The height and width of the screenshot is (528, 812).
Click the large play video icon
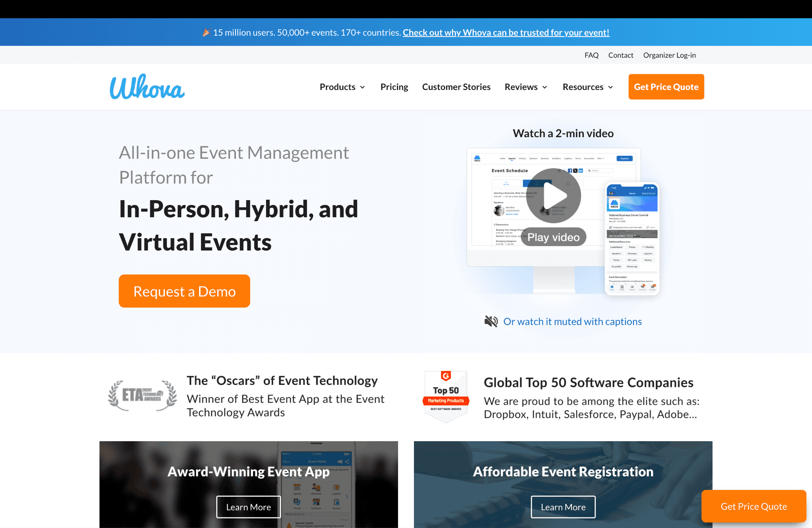point(553,195)
